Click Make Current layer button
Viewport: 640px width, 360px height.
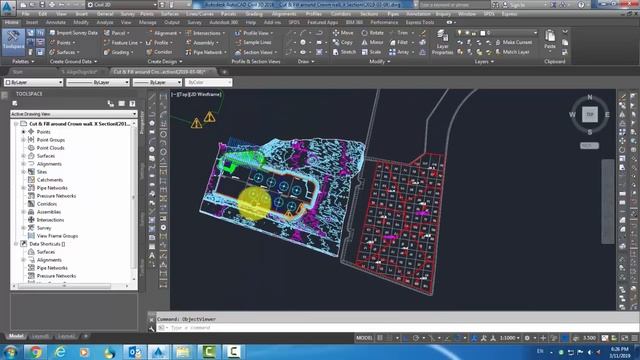pos(514,42)
